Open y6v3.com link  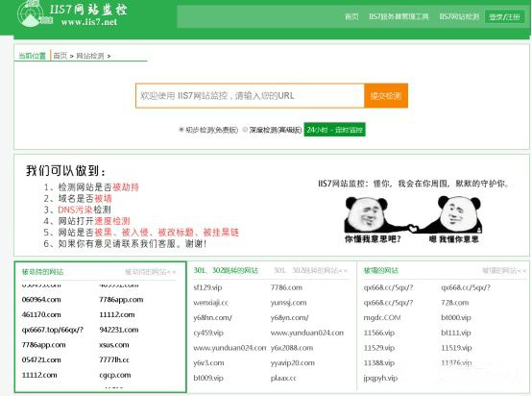208,362
